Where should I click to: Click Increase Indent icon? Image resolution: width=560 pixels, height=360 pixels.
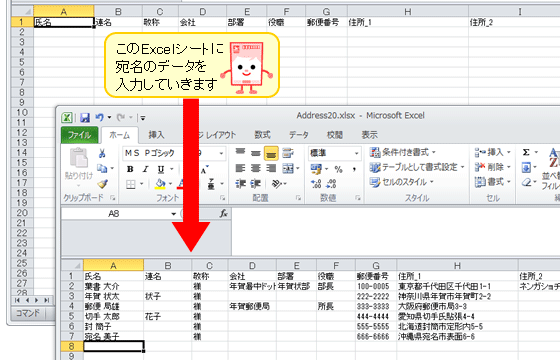[x=256, y=184]
